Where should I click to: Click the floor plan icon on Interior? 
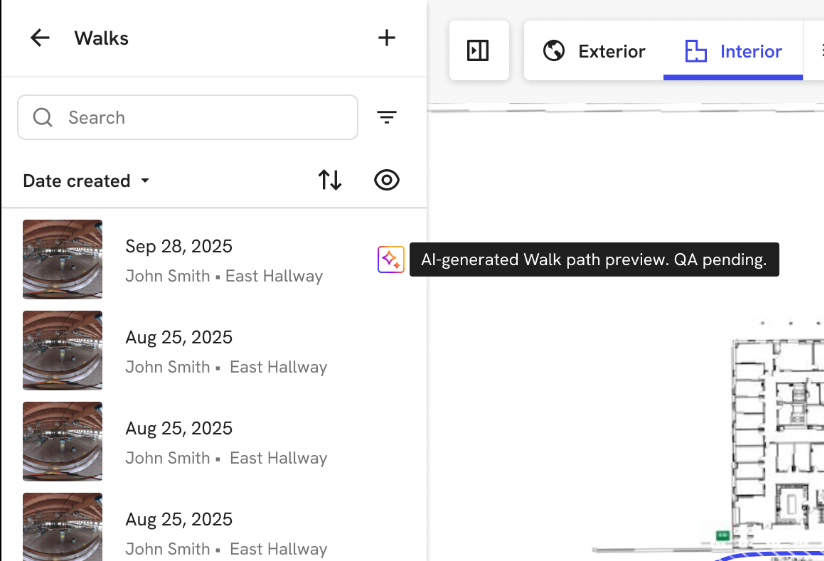coord(695,51)
